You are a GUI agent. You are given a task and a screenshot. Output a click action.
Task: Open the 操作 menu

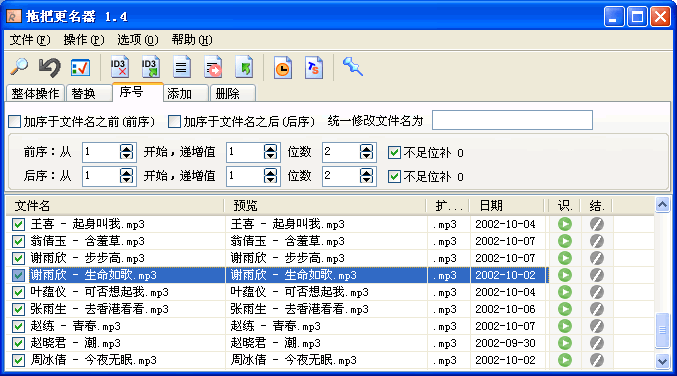pyautogui.click(x=84, y=40)
